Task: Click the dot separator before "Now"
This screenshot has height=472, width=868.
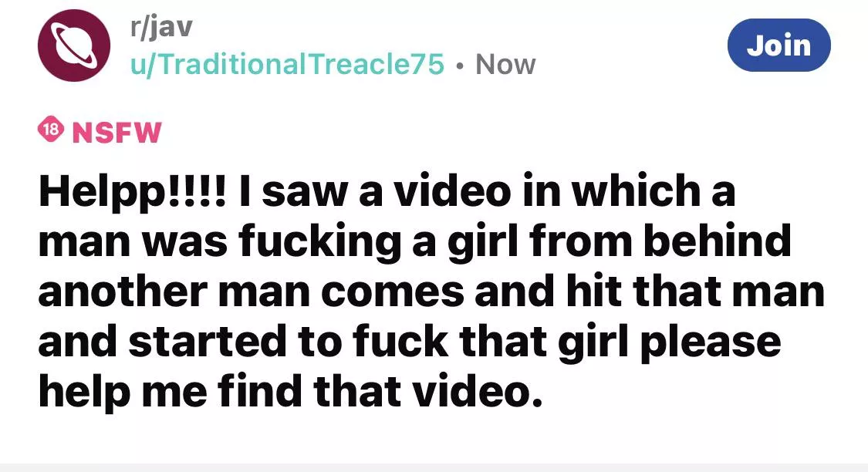Action: tap(460, 66)
